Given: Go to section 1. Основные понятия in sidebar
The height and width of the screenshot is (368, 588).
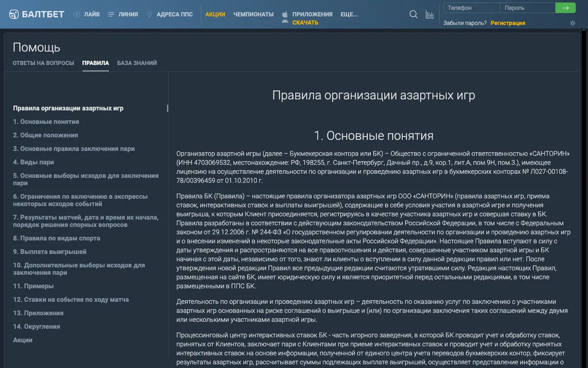Looking at the screenshot, I should point(46,122).
